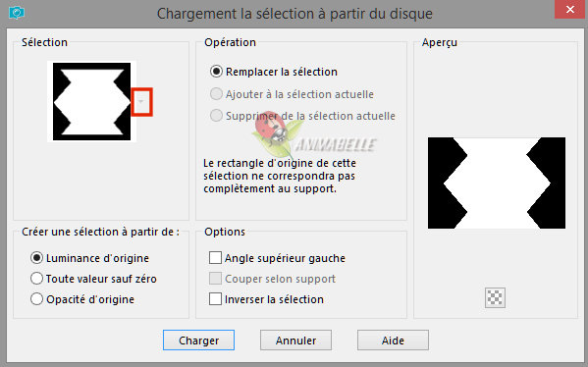The image size is (588, 367).
Task: Click the dialog title bar text
Action: tap(294, 14)
